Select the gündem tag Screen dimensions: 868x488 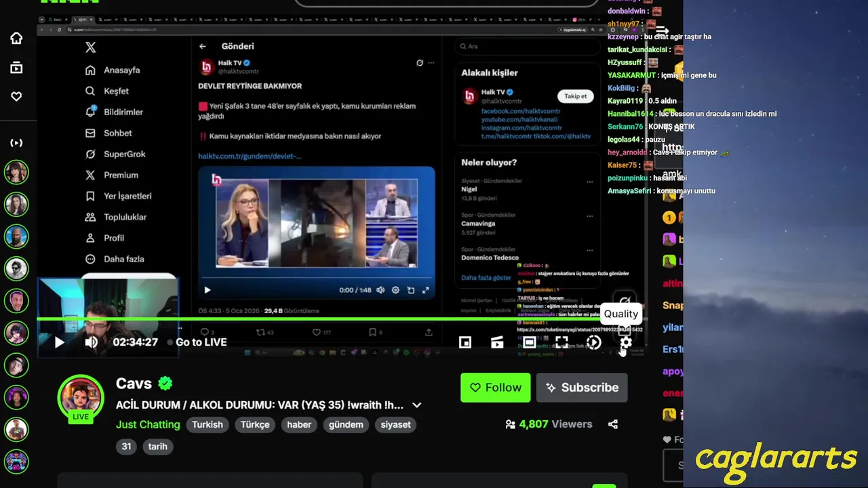[346, 425]
